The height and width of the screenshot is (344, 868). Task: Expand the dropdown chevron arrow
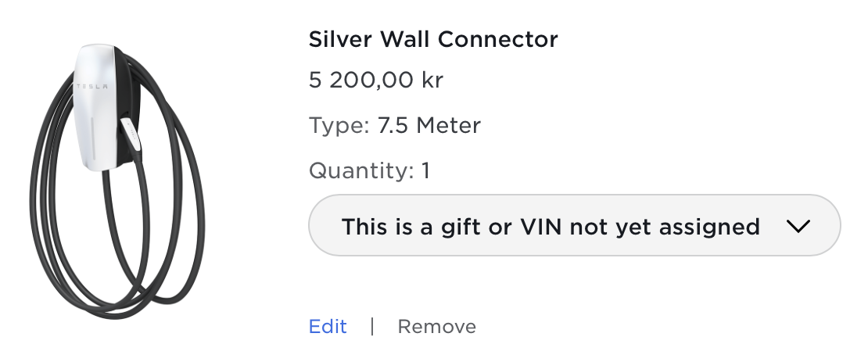click(797, 227)
